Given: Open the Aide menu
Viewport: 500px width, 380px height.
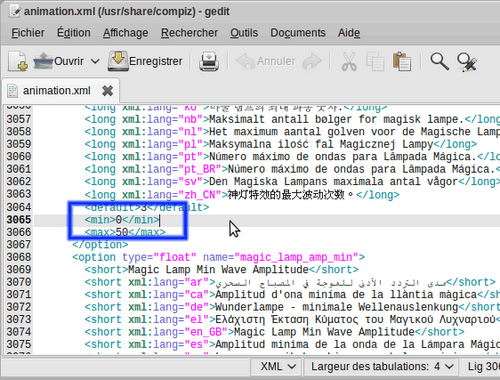Looking at the screenshot, I should [x=349, y=33].
